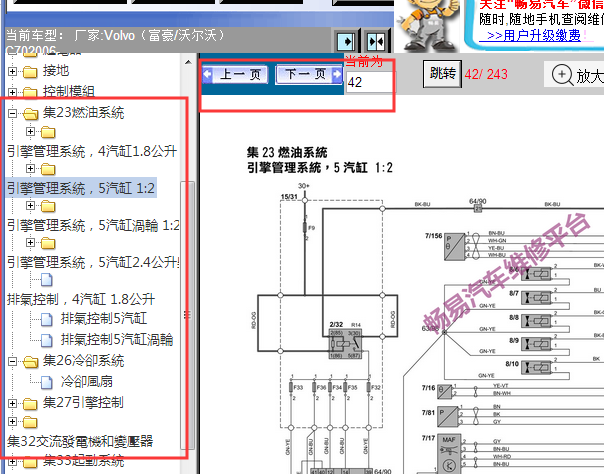604x474 pixels.
Task: Click the mechanic mascot image
Action: coord(428,25)
